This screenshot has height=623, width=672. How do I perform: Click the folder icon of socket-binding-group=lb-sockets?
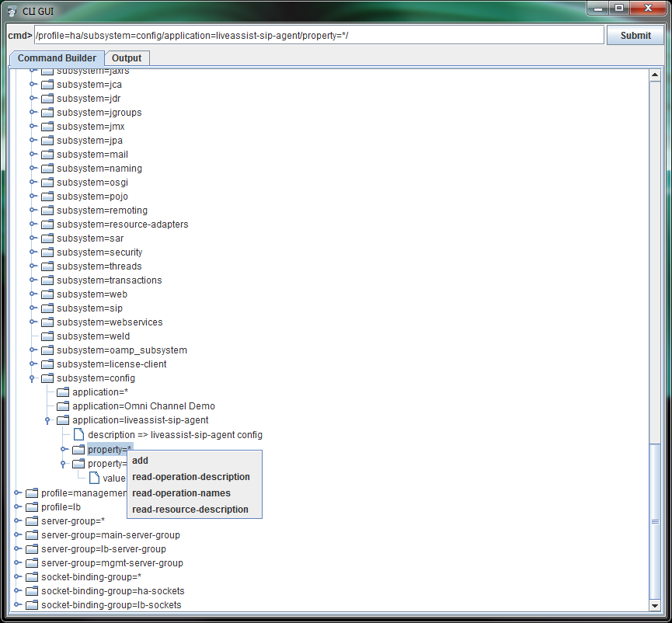point(32,605)
